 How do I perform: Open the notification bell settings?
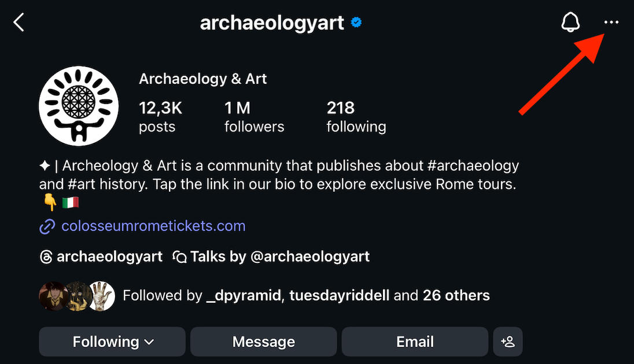(x=570, y=23)
